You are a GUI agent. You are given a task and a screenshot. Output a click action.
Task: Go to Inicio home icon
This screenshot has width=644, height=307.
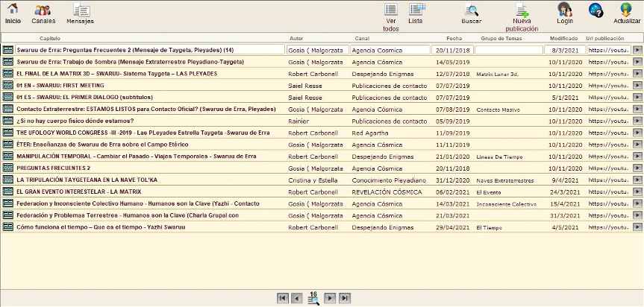pyautogui.click(x=13, y=10)
